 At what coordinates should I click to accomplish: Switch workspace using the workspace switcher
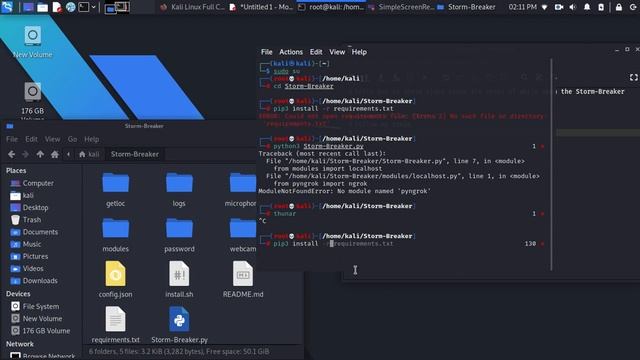click(x=117, y=7)
